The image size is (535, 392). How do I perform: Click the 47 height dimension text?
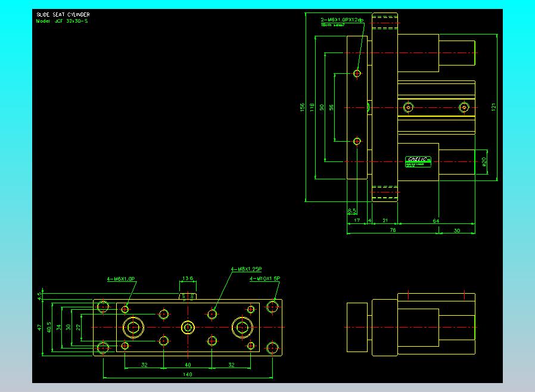pos(39,328)
